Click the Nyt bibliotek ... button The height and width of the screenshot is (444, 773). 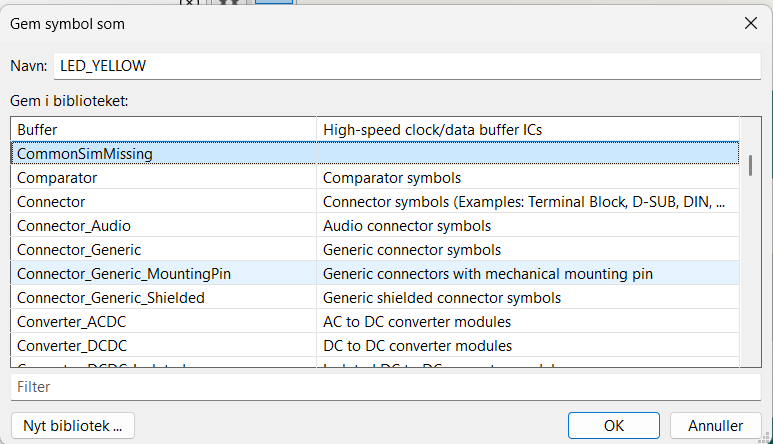72,426
